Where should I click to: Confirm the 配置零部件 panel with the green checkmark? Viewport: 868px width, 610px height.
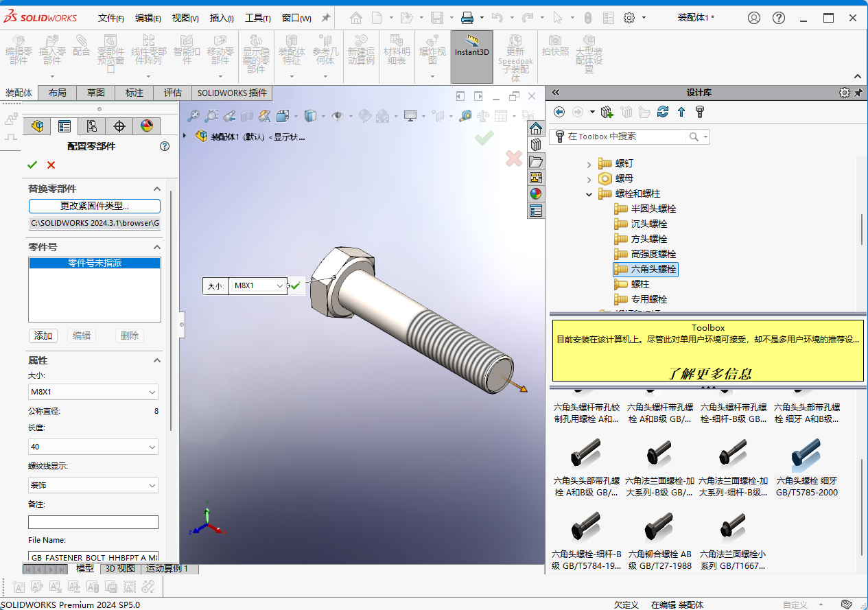coord(32,165)
